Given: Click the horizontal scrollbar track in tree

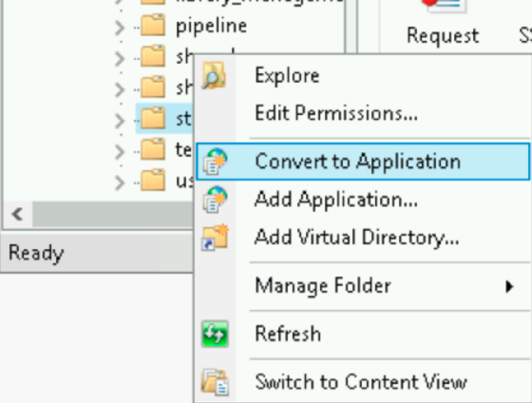Looking at the screenshot, I should (x=113, y=214).
